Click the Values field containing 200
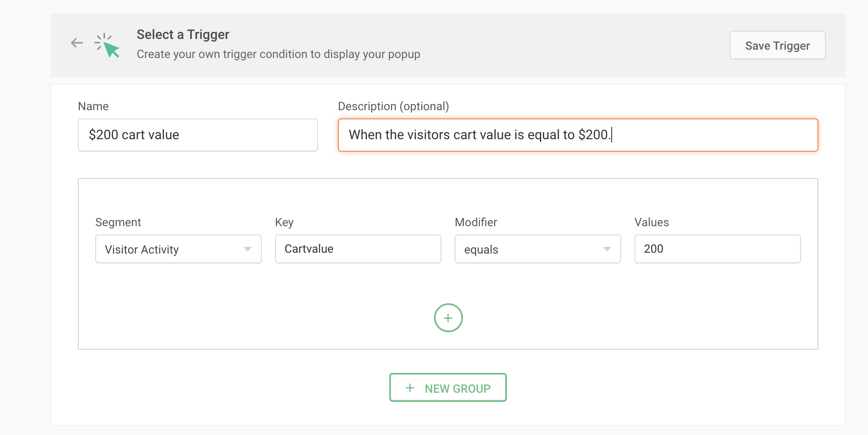Viewport: 868px width, 435px height. point(717,249)
